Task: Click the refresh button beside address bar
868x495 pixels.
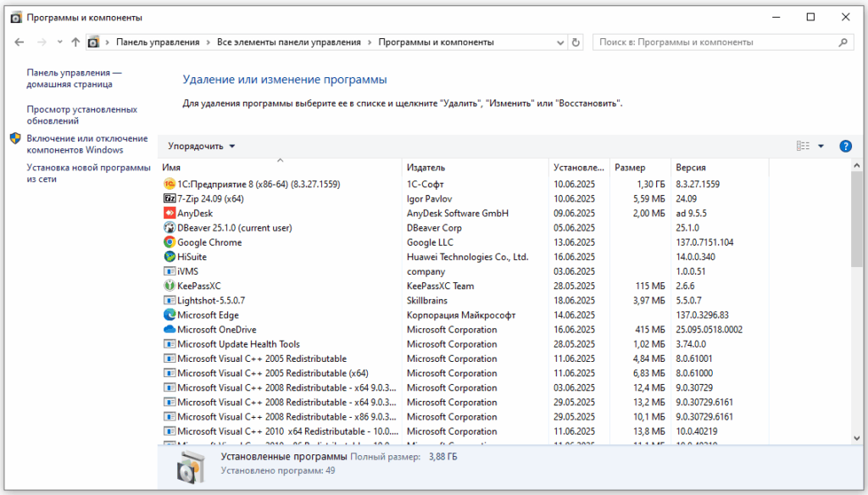Action: coord(576,42)
